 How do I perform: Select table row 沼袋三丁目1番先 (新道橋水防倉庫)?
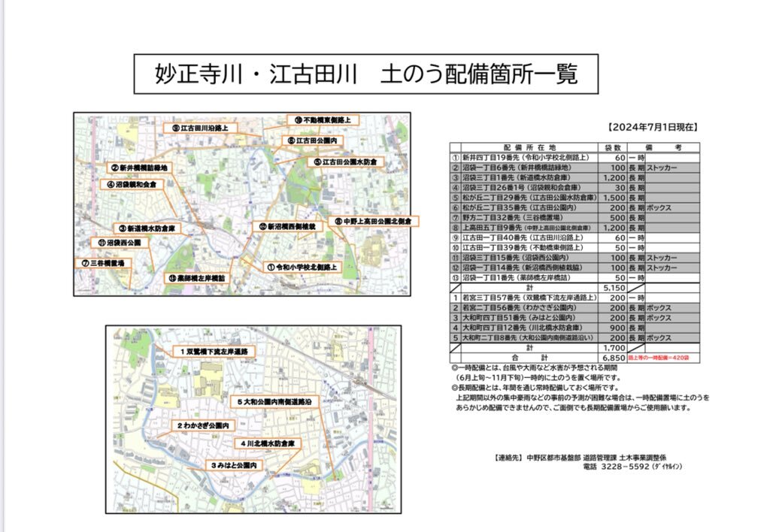(574, 177)
